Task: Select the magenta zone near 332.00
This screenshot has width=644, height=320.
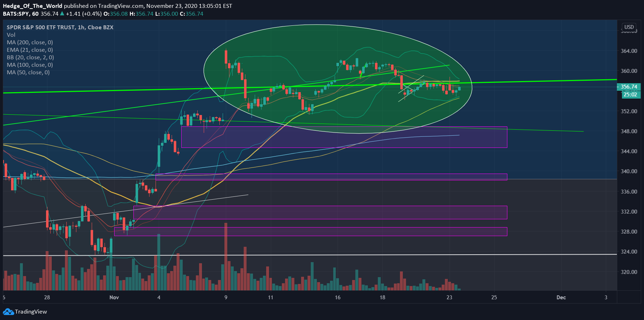Action: (320, 212)
